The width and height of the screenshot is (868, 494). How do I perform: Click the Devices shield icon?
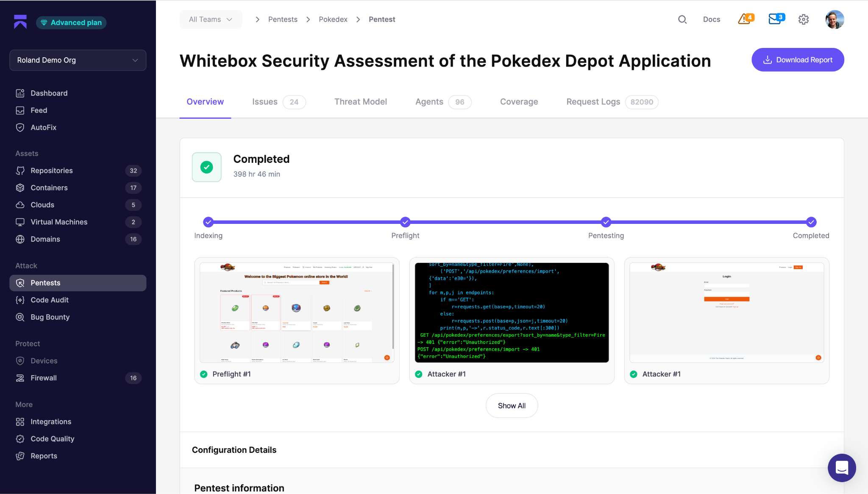coord(20,361)
